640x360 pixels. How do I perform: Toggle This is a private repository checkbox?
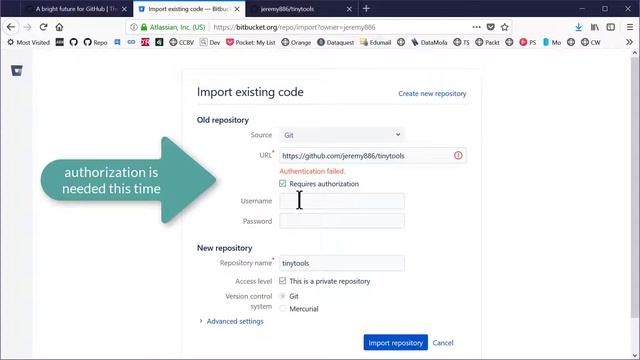tap(282, 281)
